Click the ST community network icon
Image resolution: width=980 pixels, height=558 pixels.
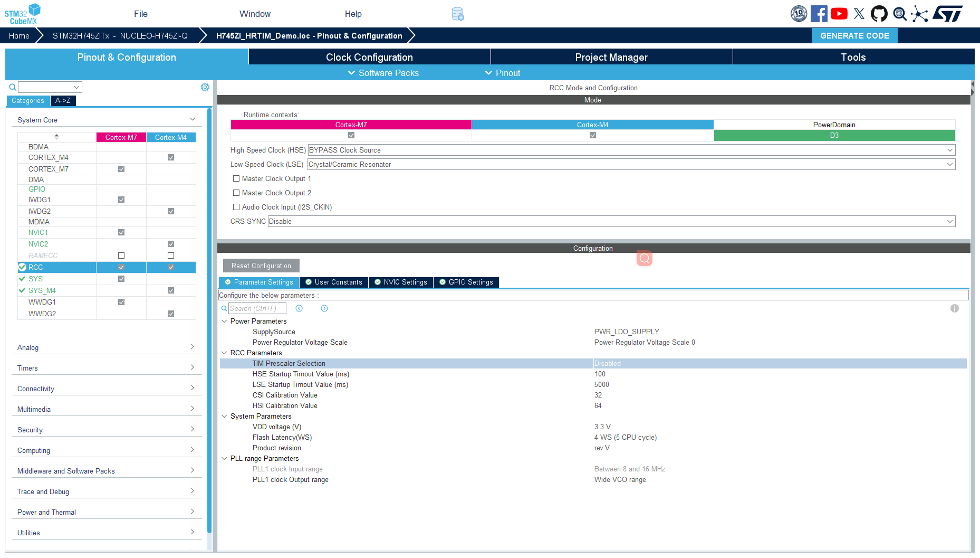click(919, 14)
